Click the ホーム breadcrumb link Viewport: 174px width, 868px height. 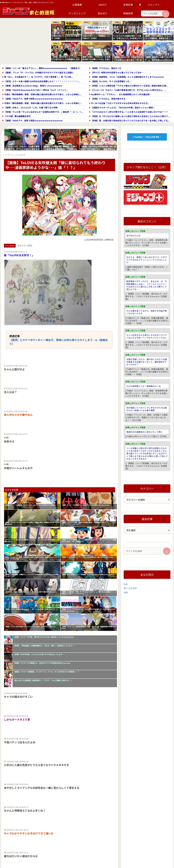tap(10, 155)
